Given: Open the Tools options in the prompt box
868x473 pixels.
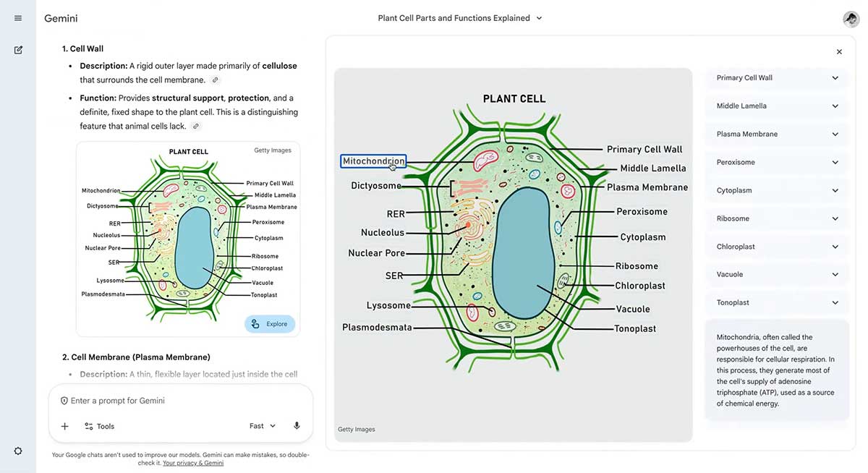Looking at the screenshot, I should tap(99, 426).
